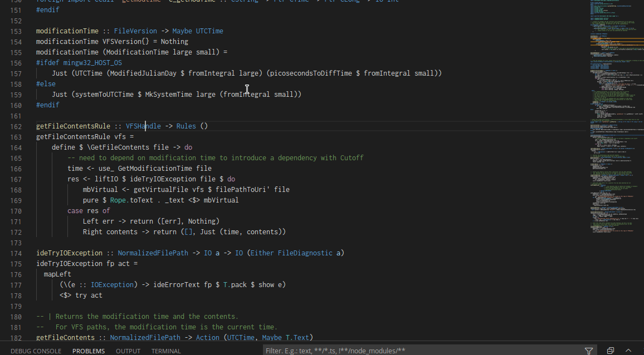Screen dimensions: 644x355
Task: Open the Problems filter options funnel icon
Action: point(589,351)
